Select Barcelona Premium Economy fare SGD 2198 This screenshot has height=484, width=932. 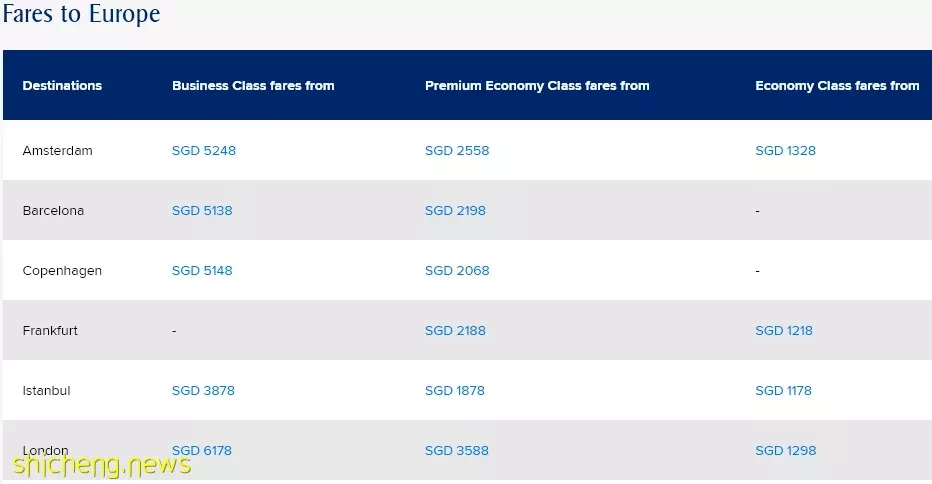click(x=455, y=210)
